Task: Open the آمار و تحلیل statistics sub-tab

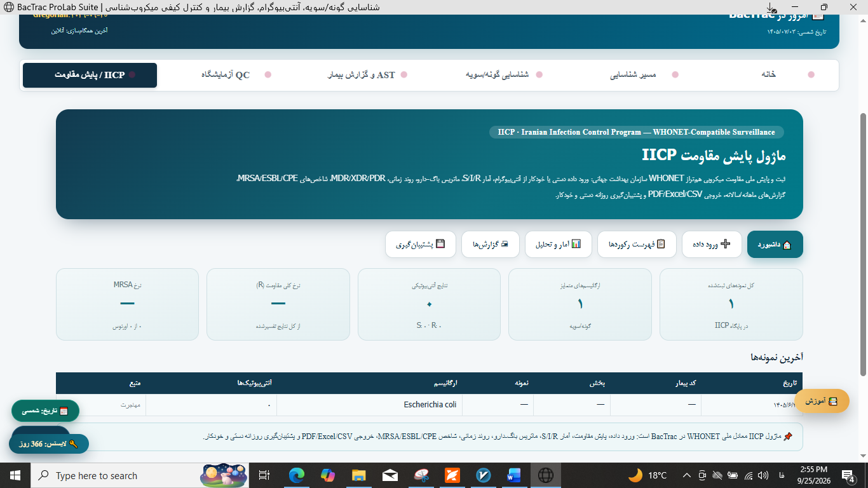Action: [559, 245]
